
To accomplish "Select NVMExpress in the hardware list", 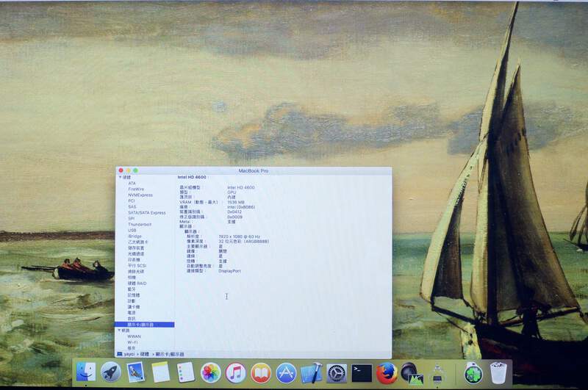I will [140, 195].
